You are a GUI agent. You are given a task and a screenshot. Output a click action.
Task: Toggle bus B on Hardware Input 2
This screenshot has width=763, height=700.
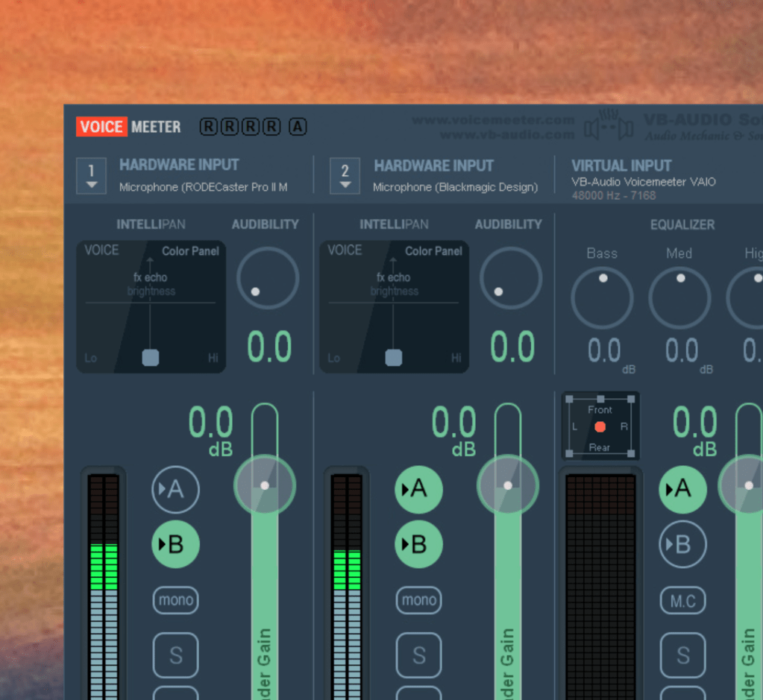[419, 544]
